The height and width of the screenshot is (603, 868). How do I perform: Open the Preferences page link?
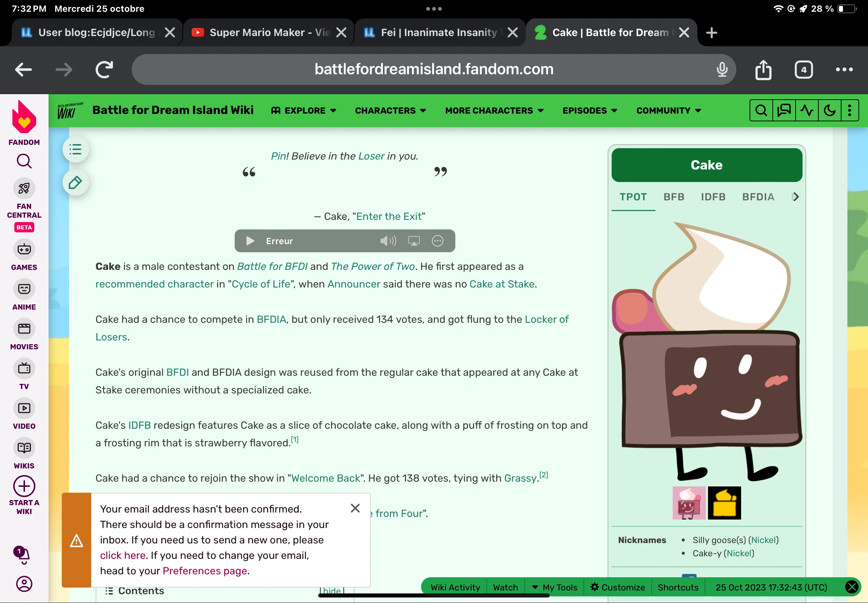pos(204,571)
